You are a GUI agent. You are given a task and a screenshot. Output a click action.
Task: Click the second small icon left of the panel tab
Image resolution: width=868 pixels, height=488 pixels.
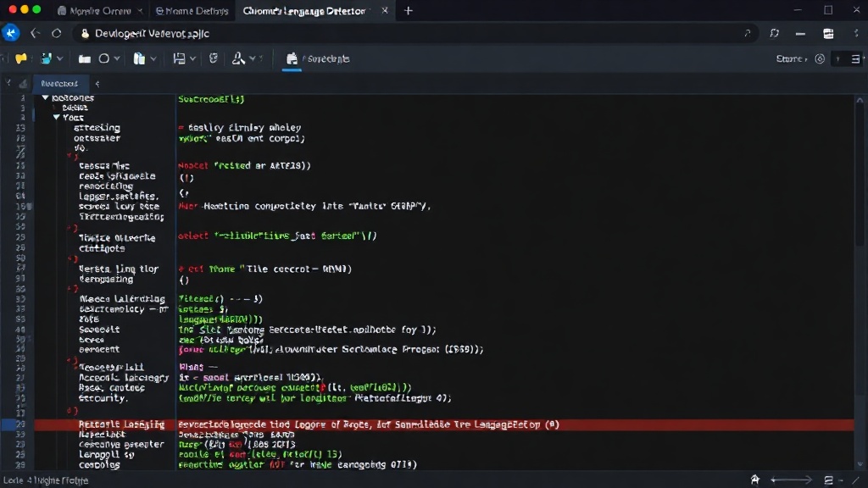coord(23,84)
